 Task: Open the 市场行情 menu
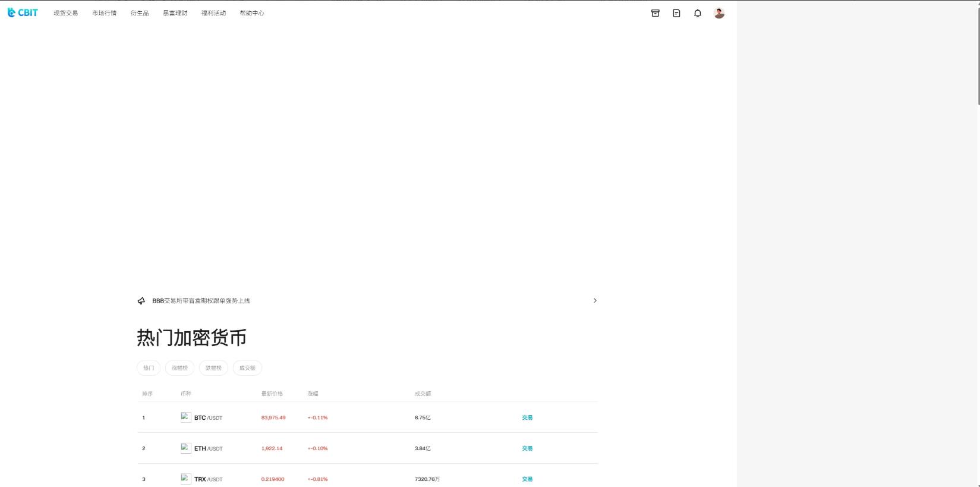[x=104, y=13]
